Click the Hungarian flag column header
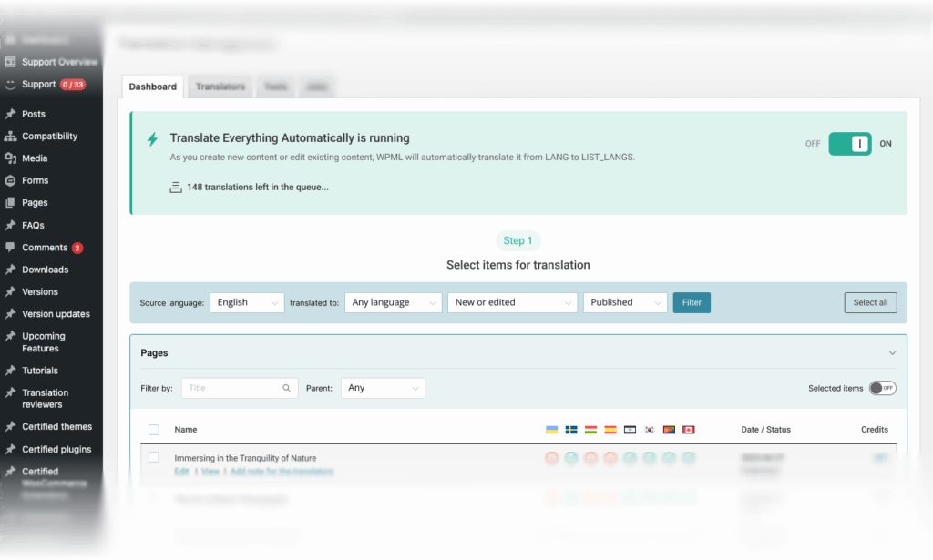This screenshot has width=933, height=560. click(x=590, y=430)
